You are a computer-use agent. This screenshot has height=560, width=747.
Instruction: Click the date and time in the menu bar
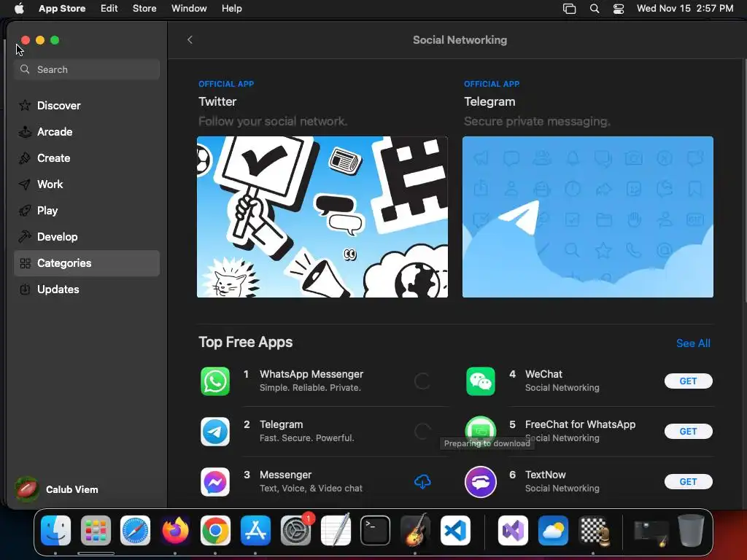coord(685,9)
